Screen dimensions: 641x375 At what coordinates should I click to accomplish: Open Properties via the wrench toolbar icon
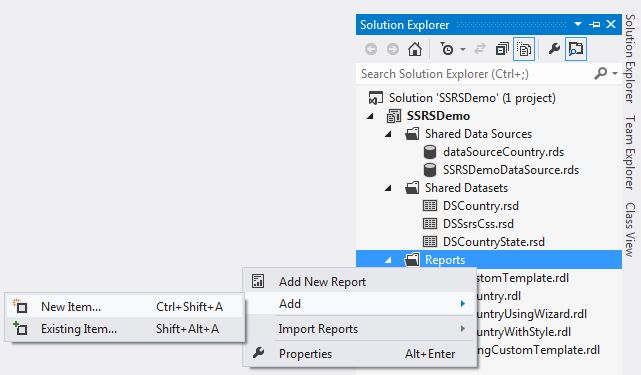pos(554,49)
